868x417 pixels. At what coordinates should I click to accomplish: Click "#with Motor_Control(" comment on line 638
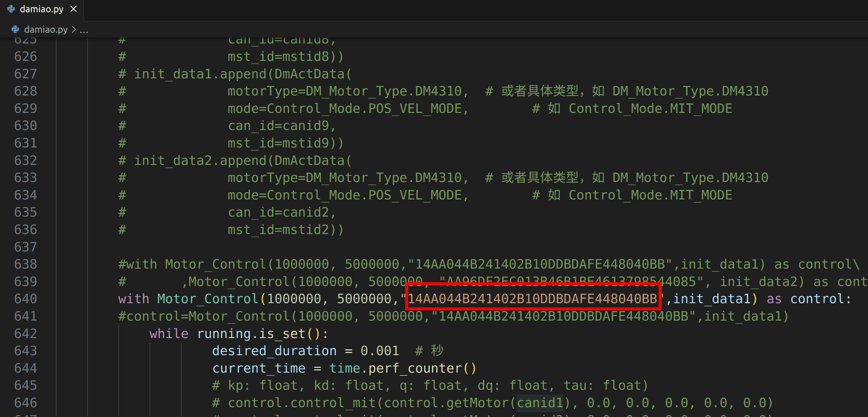tap(196, 264)
